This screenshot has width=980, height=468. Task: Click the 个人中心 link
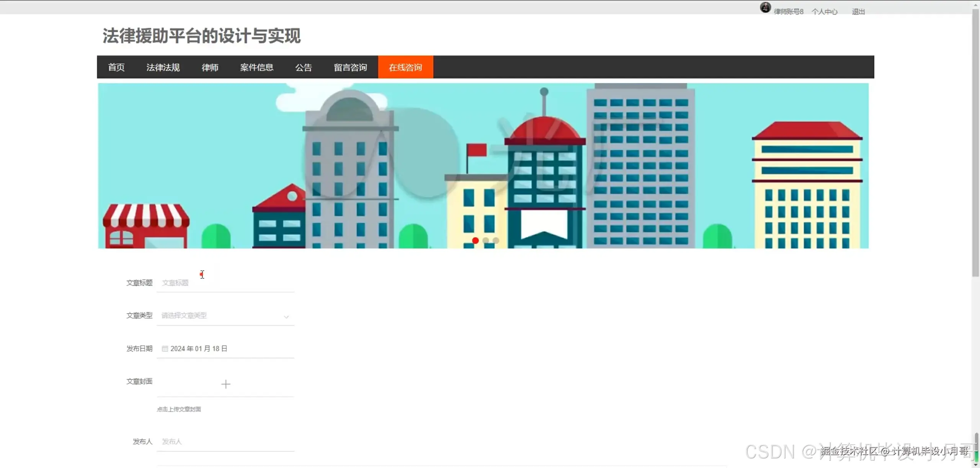click(x=824, y=11)
